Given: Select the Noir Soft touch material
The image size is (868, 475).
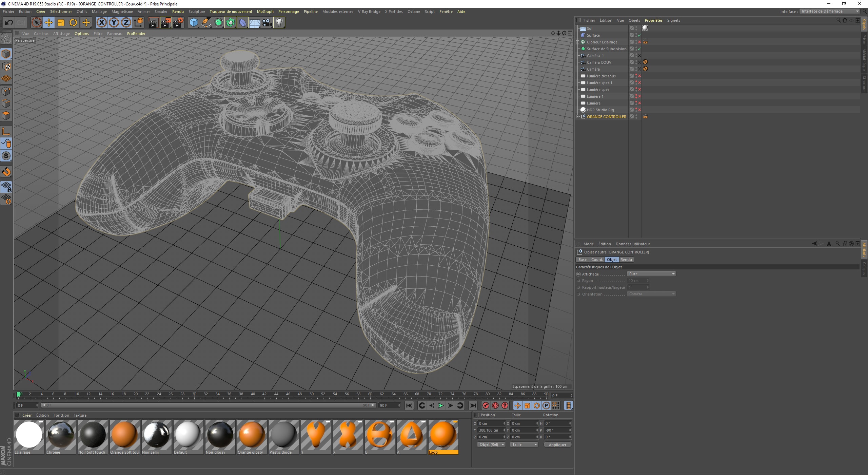Looking at the screenshot, I should (x=93, y=437).
